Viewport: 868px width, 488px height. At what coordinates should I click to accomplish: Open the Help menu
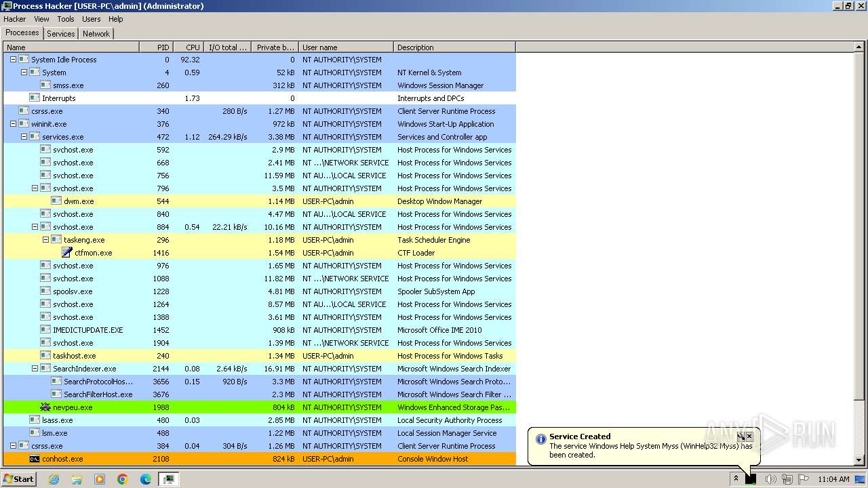coord(116,19)
